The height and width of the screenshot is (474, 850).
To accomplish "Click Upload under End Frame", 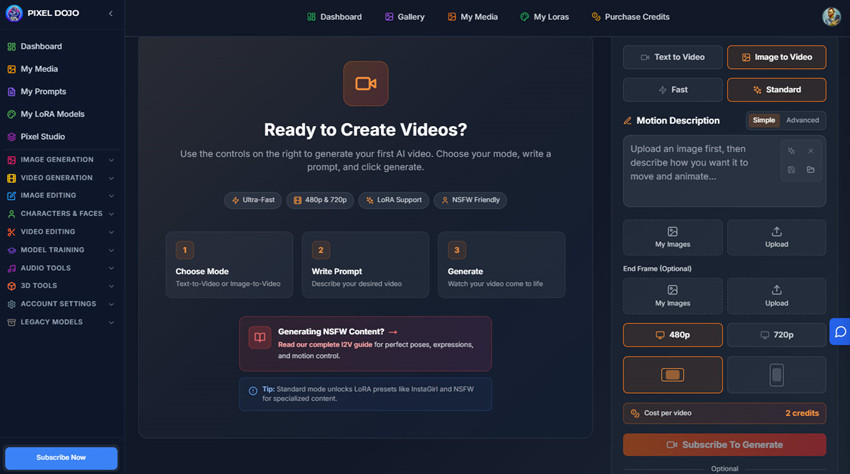I will [x=776, y=296].
